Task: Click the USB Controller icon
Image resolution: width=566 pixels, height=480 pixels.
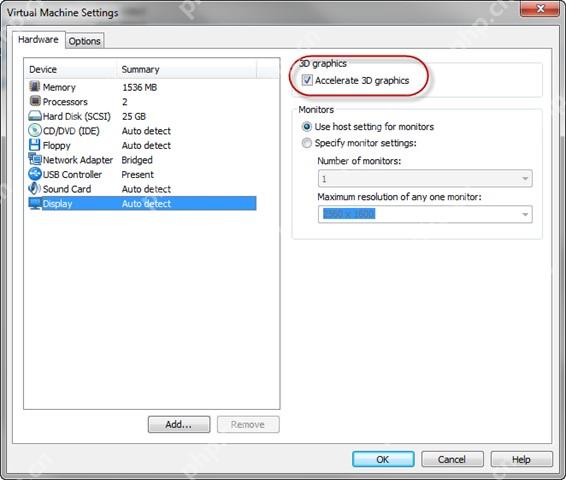Action: pyautogui.click(x=35, y=174)
